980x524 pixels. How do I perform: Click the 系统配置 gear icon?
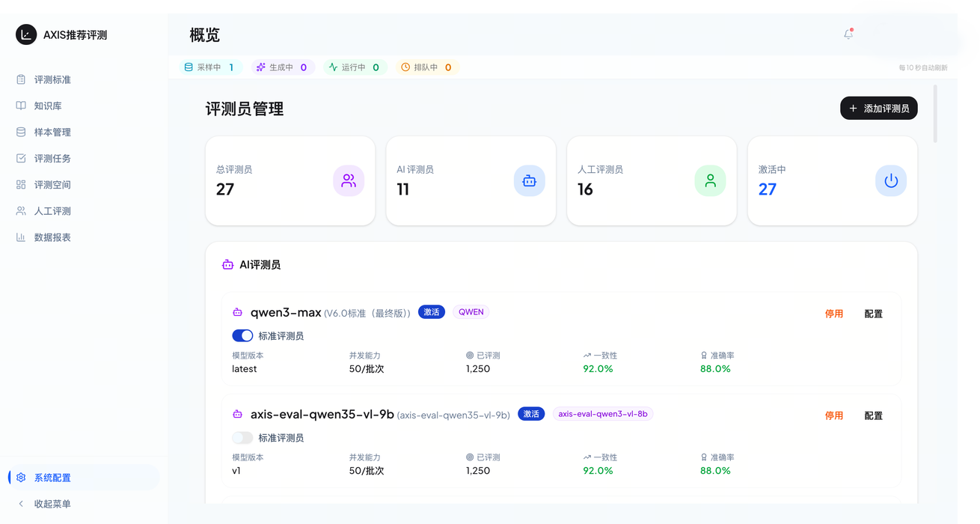[21, 478]
